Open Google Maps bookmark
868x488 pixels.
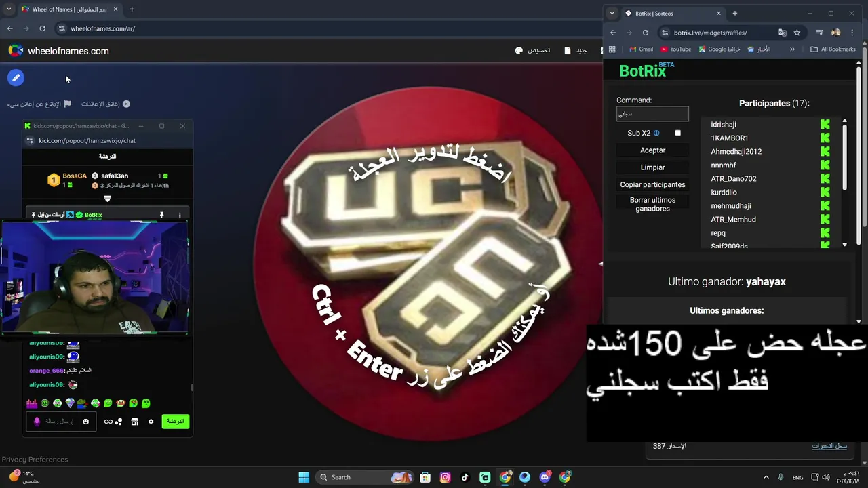coord(719,49)
